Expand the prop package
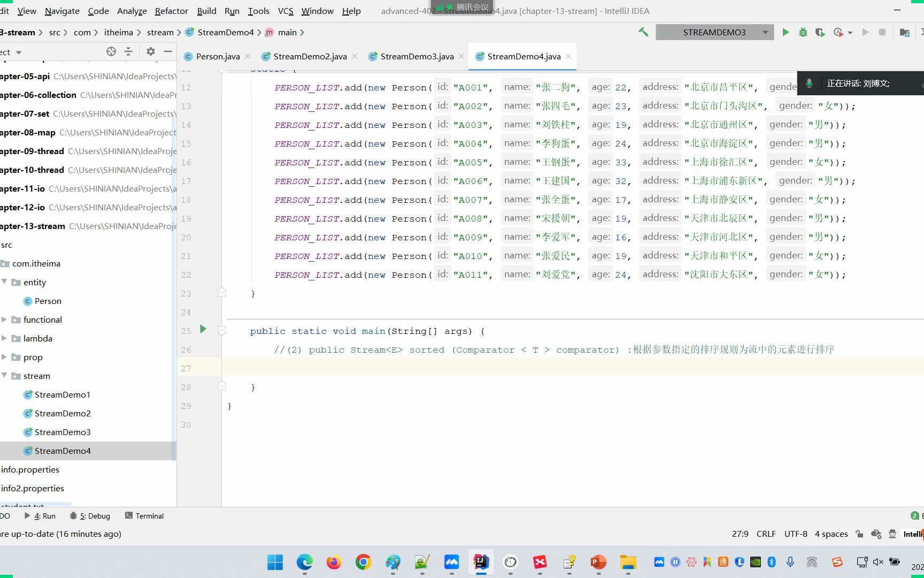The height and width of the screenshot is (578, 924). point(4,357)
